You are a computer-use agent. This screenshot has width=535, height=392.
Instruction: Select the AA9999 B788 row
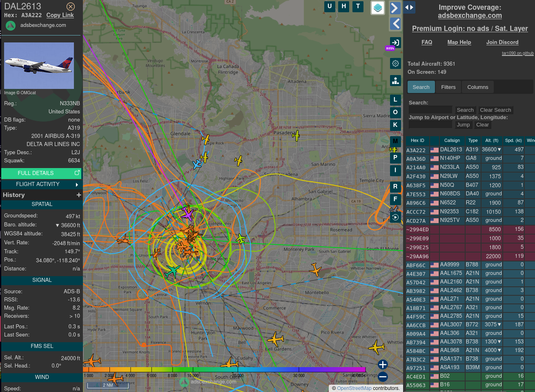[470, 265]
